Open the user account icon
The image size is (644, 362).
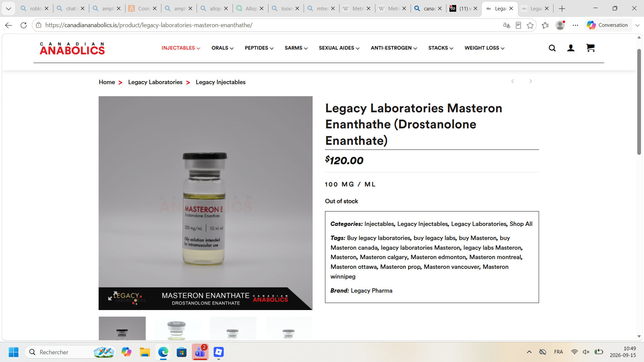571,48
